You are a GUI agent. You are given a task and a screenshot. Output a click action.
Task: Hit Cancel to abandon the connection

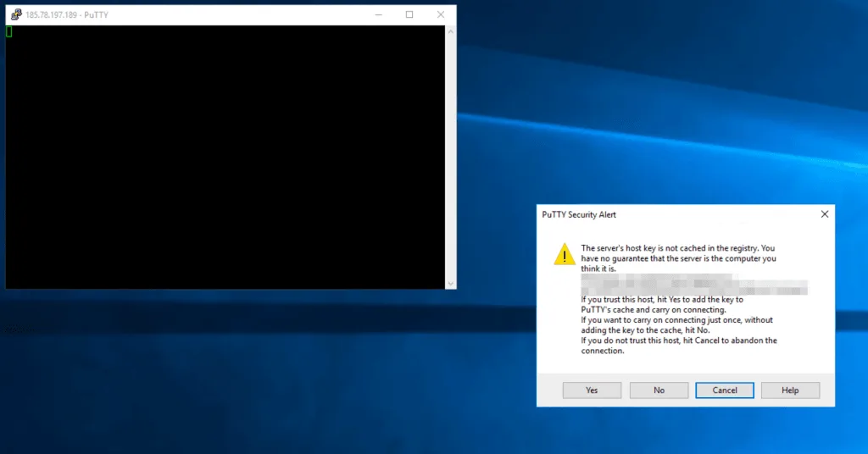(x=725, y=390)
